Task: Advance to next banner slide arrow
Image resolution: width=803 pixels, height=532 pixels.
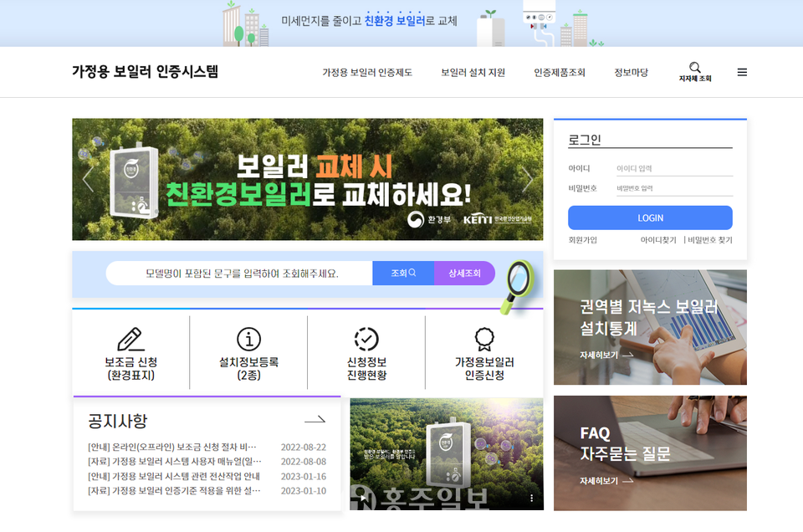Action: pos(527,179)
